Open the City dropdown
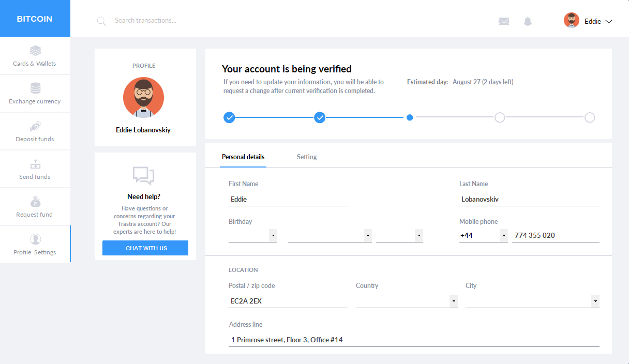Screen dimensions: 629x364 (x=532, y=301)
